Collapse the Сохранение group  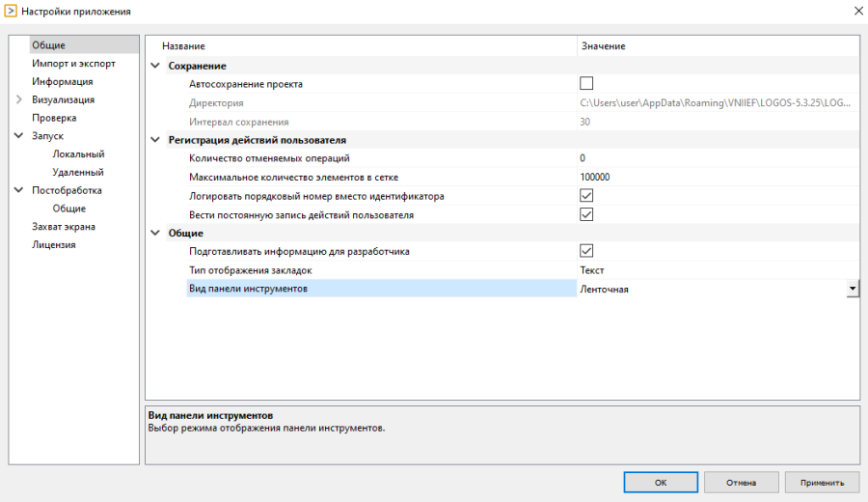pyautogui.click(x=155, y=66)
